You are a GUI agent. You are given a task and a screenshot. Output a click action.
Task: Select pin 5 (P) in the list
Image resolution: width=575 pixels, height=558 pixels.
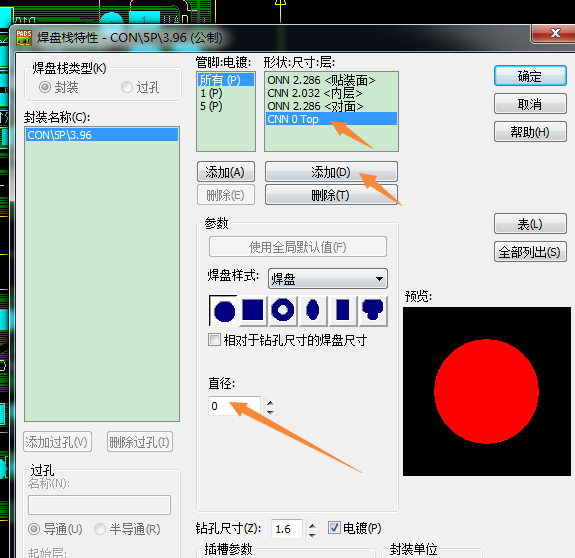pyautogui.click(x=226, y=106)
